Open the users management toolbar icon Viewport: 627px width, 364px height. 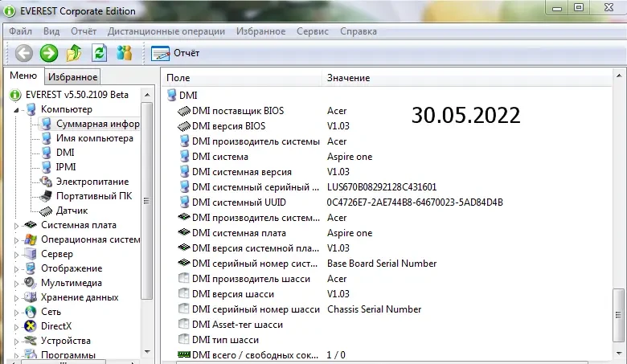point(124,53)
